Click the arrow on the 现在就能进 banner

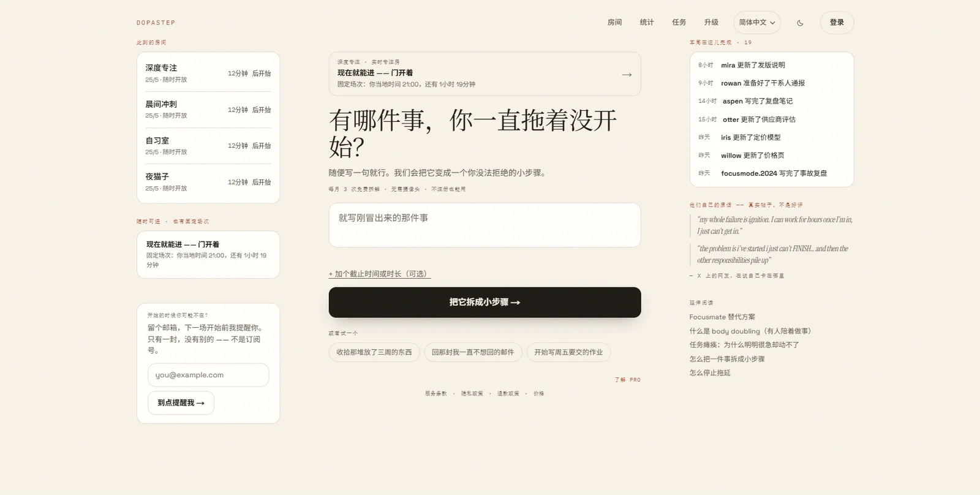tap(627, 75)
